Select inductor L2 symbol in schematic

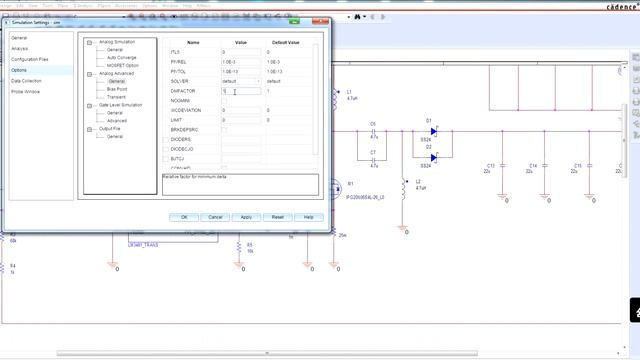click(x=404, y=189)
